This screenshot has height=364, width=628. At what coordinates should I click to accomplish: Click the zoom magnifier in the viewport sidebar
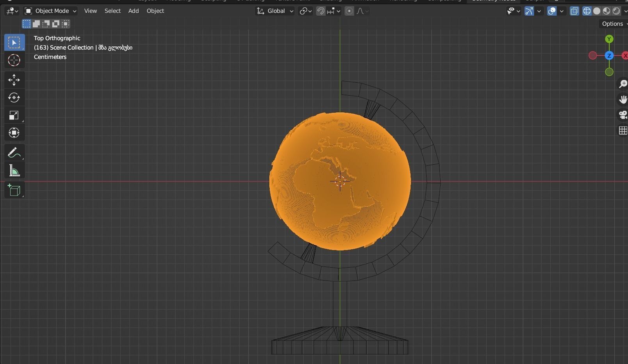pyautogui.click(x=623, y=84)
